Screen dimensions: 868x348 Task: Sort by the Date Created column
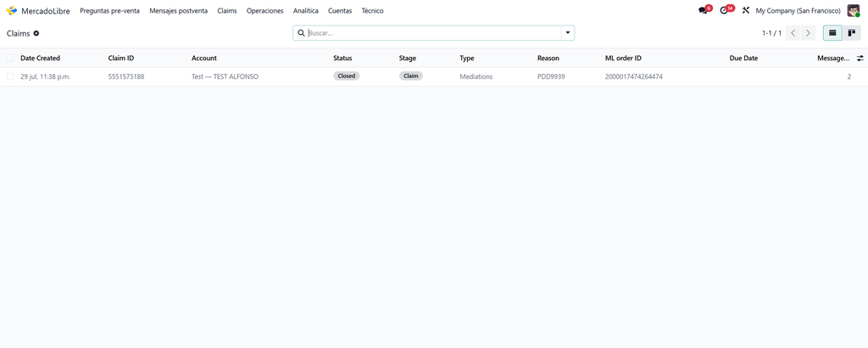[x=41, y=59]
